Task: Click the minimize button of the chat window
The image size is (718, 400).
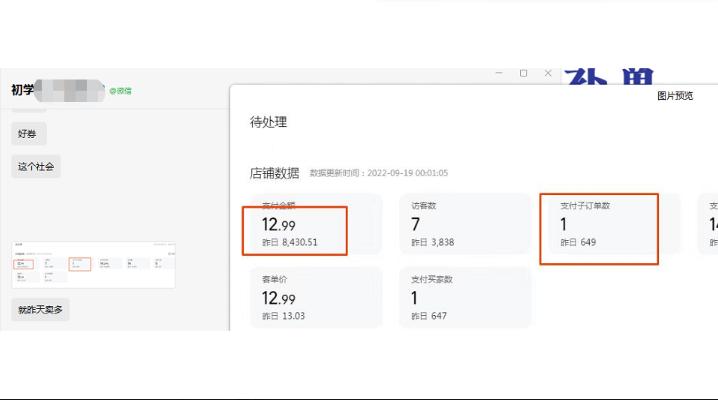Action: coord(500,73)
